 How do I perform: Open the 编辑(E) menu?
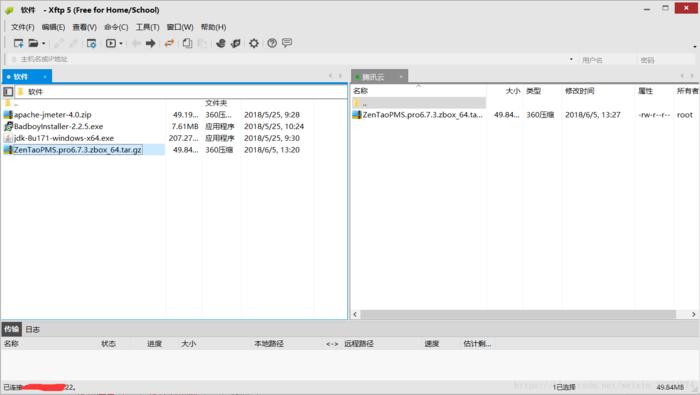(54, 27)
